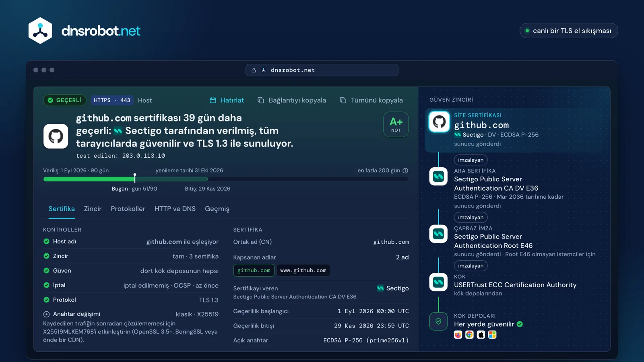Switch to the Protokoller tab
Viewport: 644px width, 362px height.
pos(128,209)
